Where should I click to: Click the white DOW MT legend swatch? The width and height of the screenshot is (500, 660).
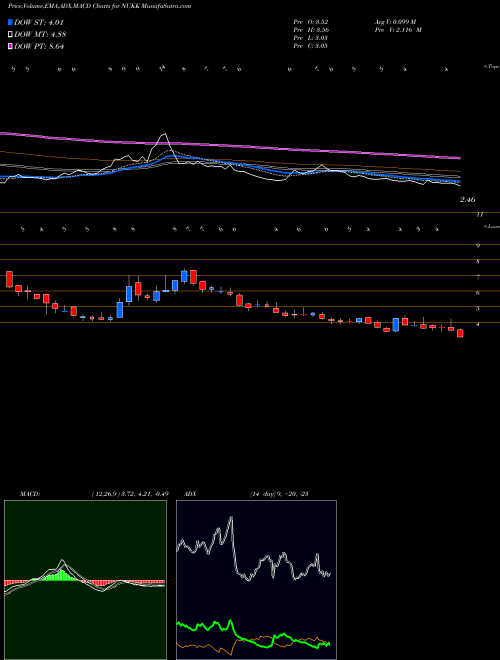pos(11,35)
